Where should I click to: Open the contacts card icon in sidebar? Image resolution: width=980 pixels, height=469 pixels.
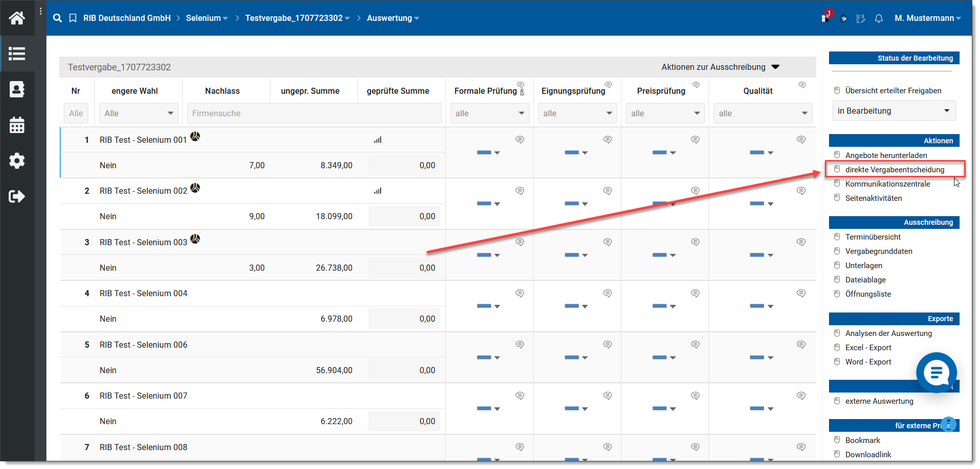[x=17, y=89]
